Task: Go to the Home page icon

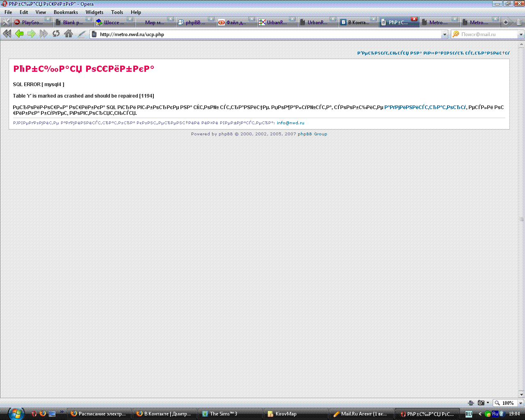Action: (x=68, y=34)
